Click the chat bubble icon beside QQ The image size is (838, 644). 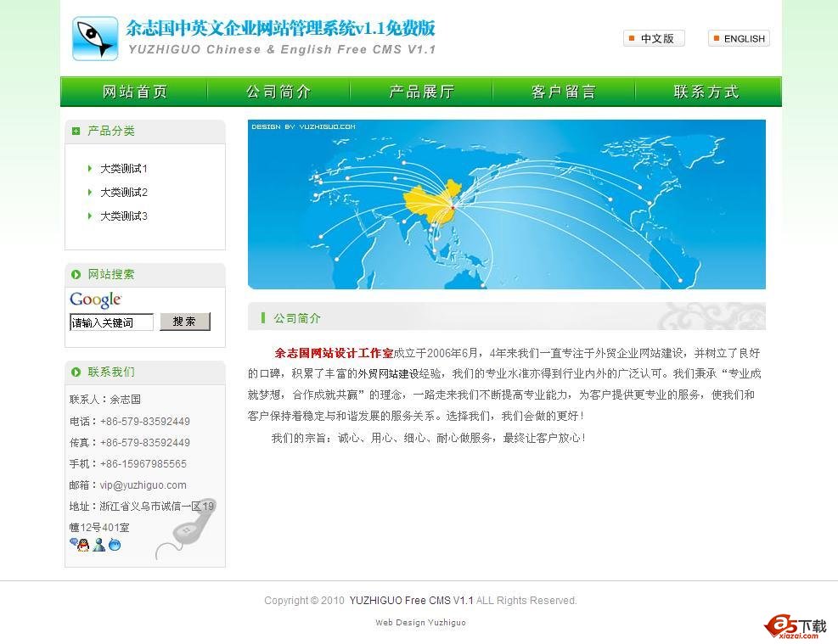(x=75, y=543)
